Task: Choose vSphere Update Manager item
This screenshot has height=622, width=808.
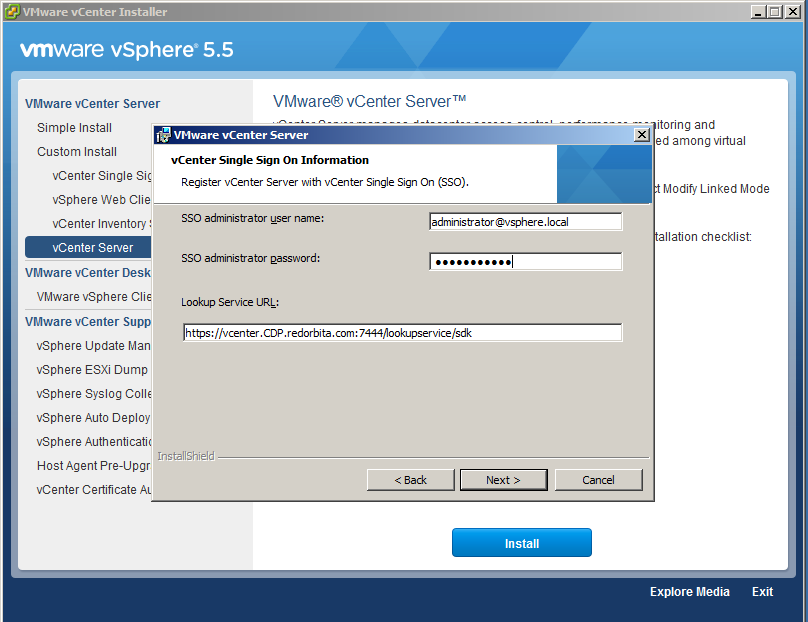Action: (x=94, y=346)
